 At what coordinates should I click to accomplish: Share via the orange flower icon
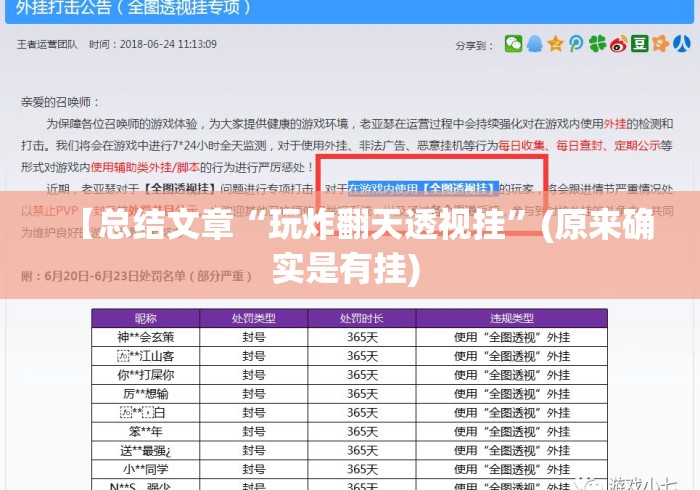(x=660, y=44)
